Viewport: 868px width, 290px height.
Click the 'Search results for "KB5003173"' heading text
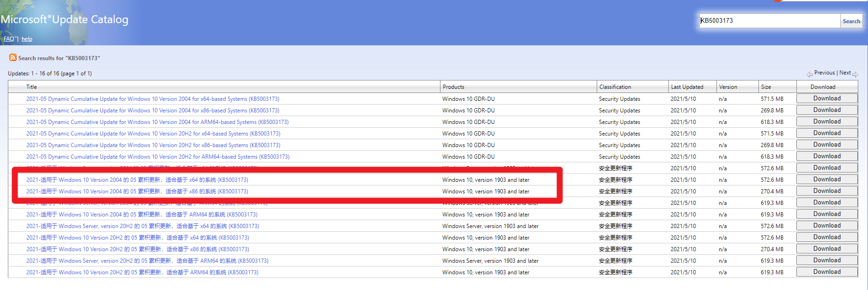point(59,58)
